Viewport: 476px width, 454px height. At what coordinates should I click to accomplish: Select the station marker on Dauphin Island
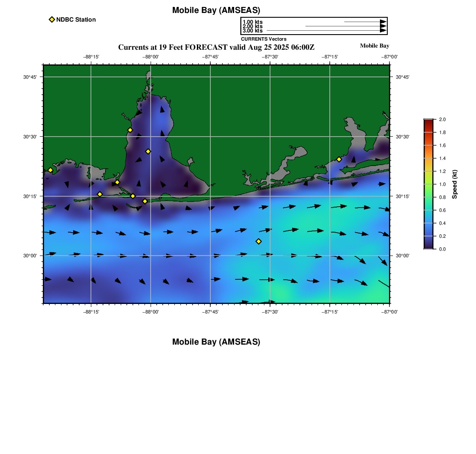tap(100, 194)
